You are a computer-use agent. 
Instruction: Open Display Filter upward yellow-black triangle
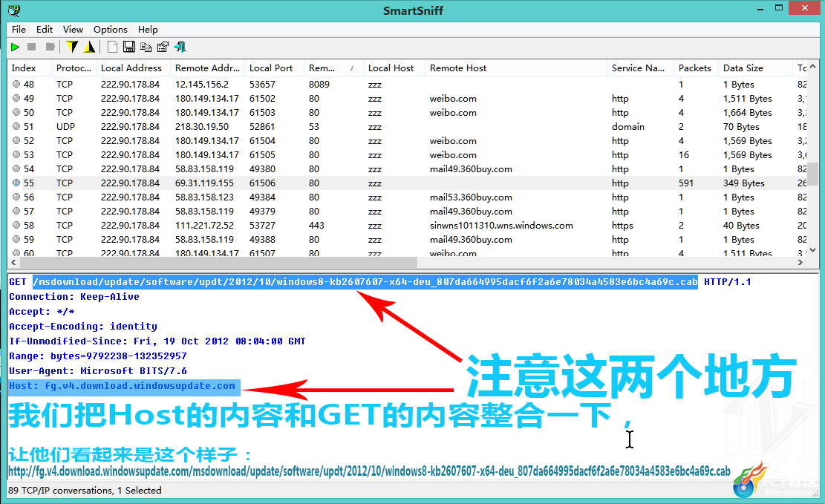pyautogui.click(x=89, y=48)
